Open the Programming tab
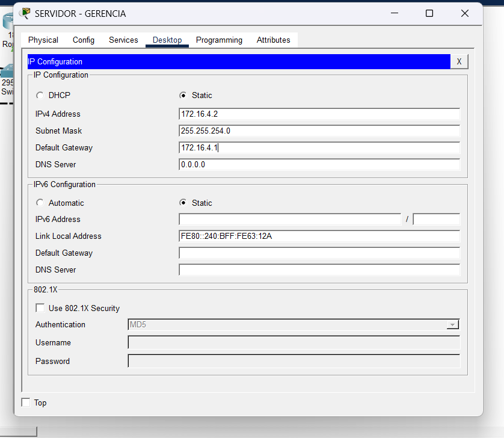This screenshot has height=438, width=504. (219, 40)
